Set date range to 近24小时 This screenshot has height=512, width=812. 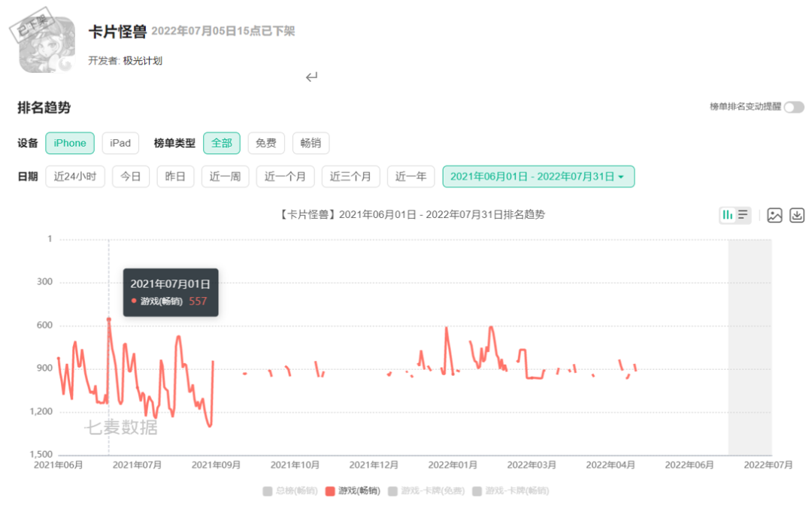tap(75, 177)
